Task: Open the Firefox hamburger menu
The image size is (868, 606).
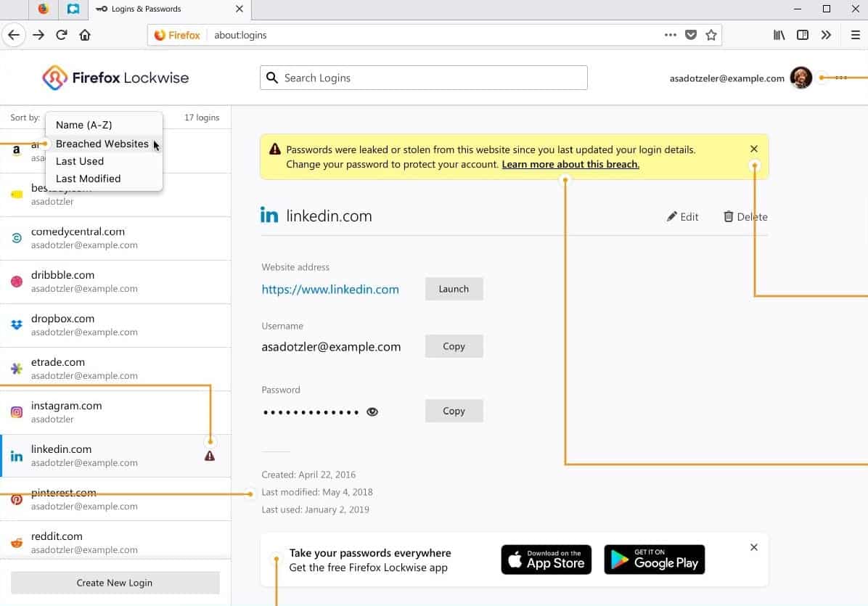Action: click(x=855, y=35)
